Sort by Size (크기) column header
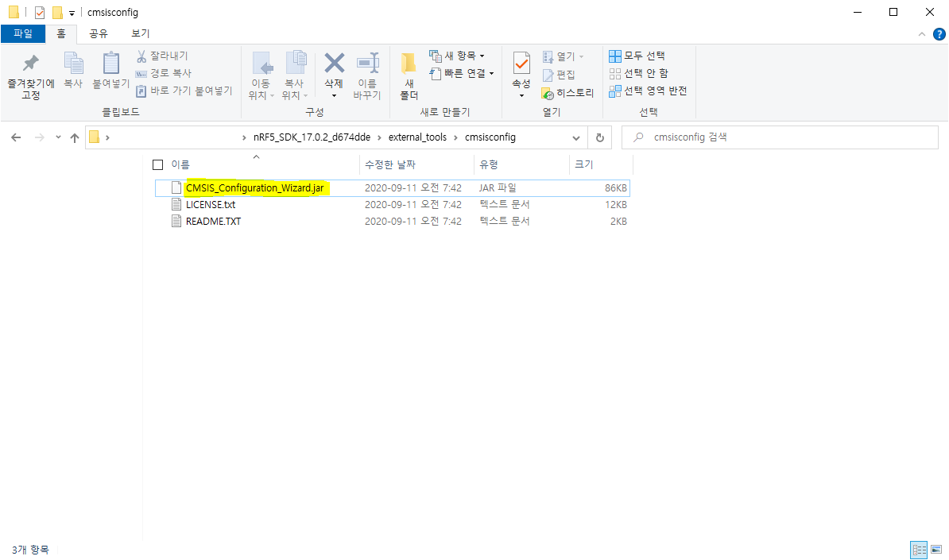Viewport: 949px width, 560px height. (583, 164)
